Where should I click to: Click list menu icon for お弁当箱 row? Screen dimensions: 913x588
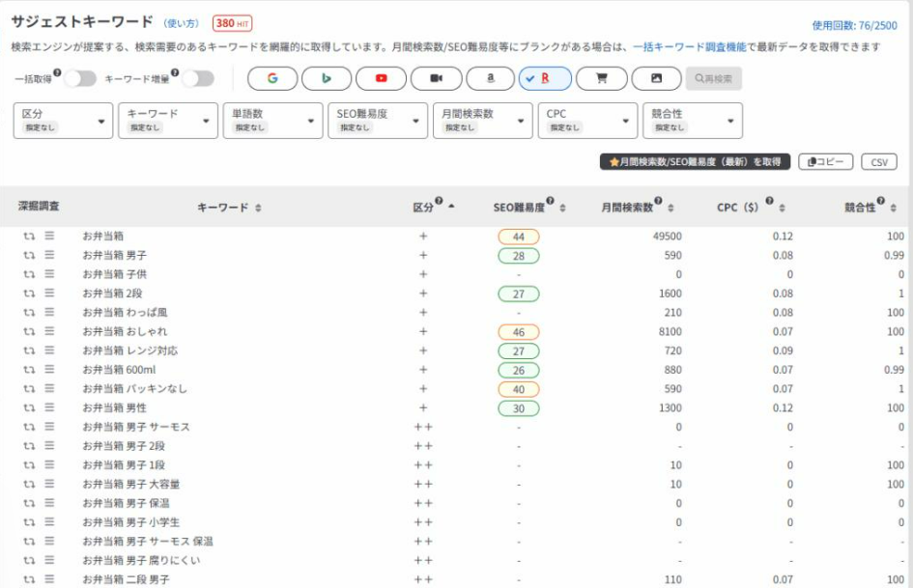click(x=49, y=236)
